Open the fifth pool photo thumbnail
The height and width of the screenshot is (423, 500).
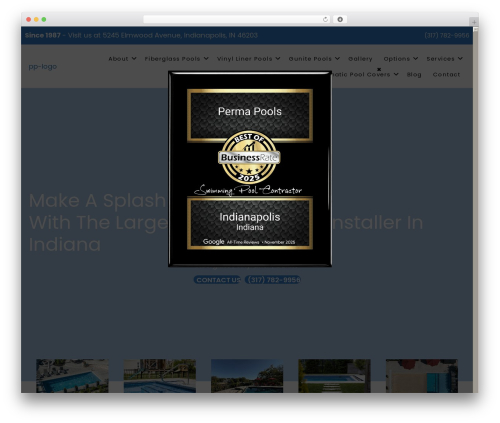point(422,376)
